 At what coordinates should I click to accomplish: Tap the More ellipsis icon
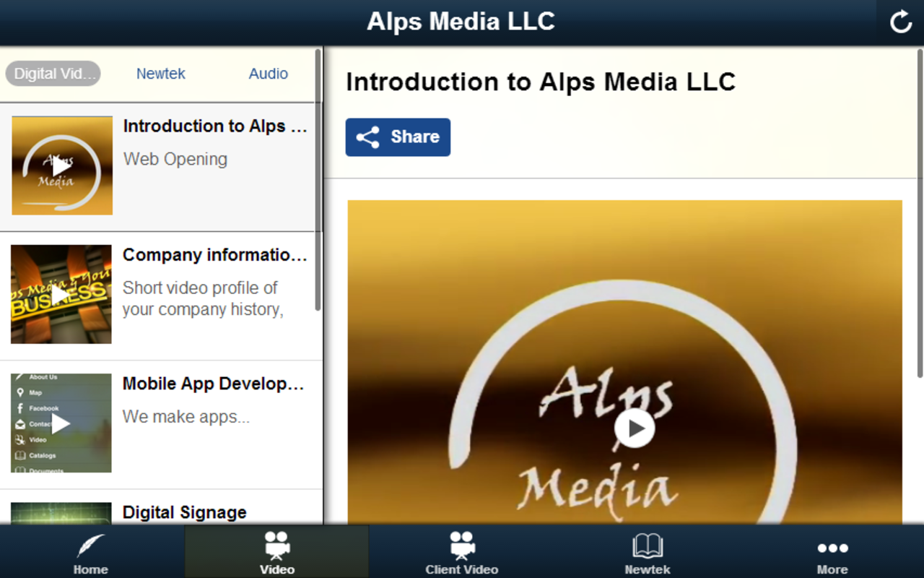click(832, 548)
